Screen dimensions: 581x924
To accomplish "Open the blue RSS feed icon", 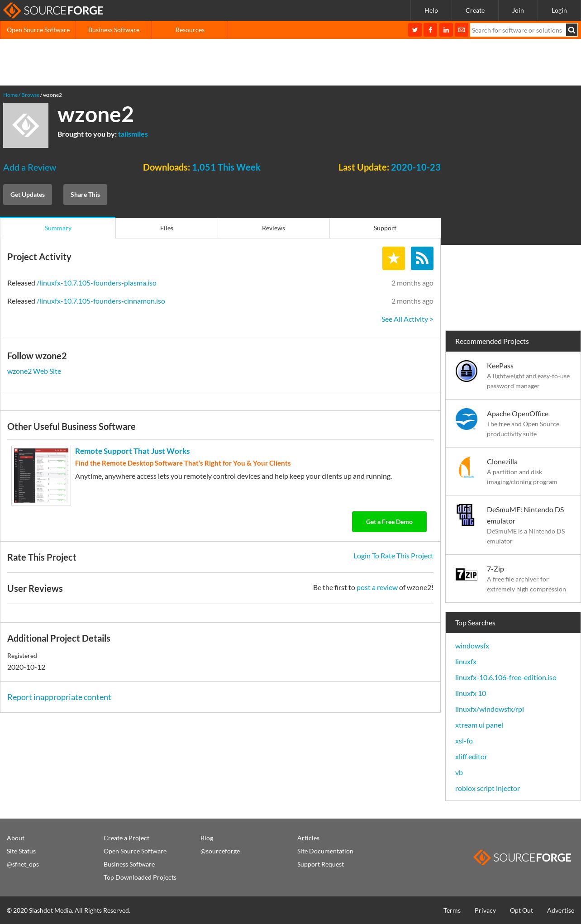I will (x=422, y=258).
